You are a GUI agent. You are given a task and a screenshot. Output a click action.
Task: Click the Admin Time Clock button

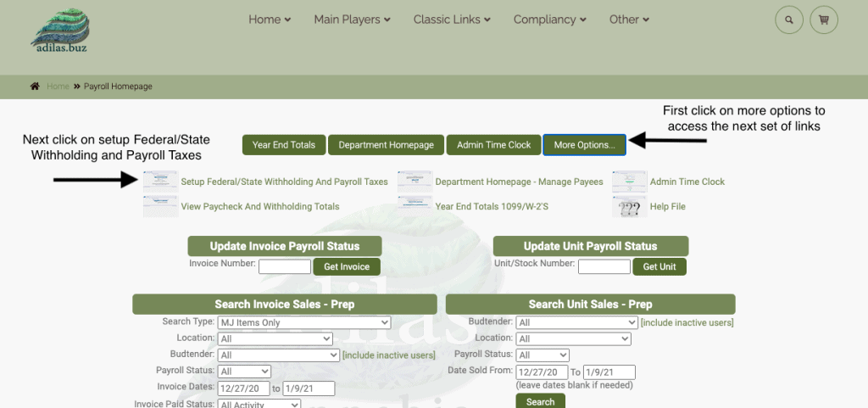(x=494, y=145)
